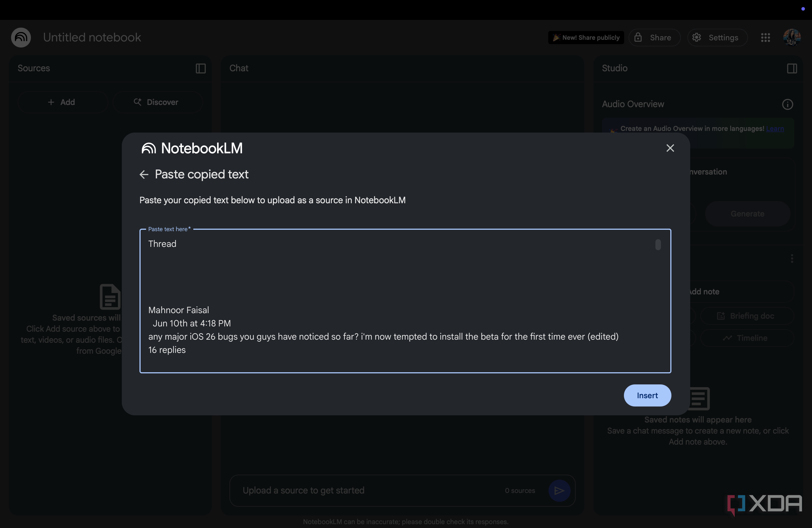This screenshot has width=812, height=528.
Task: Open the three-dot menu in Studio notes
Action: pos(792,258)
